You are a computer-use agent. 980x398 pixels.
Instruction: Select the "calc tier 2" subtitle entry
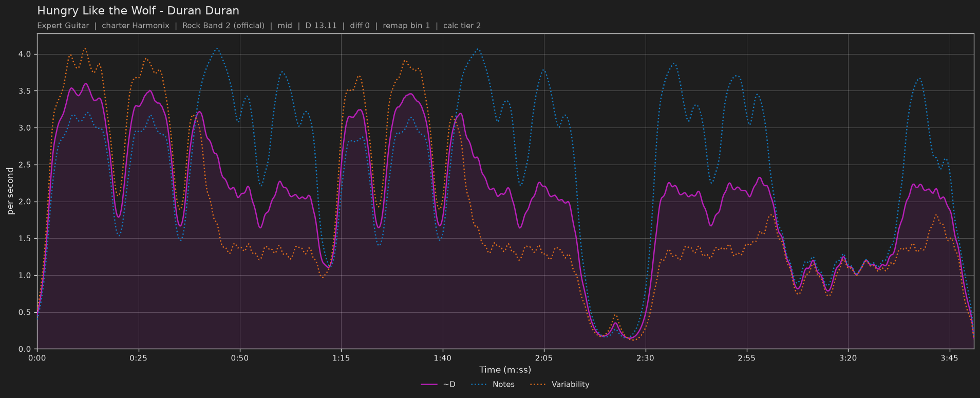462,26
